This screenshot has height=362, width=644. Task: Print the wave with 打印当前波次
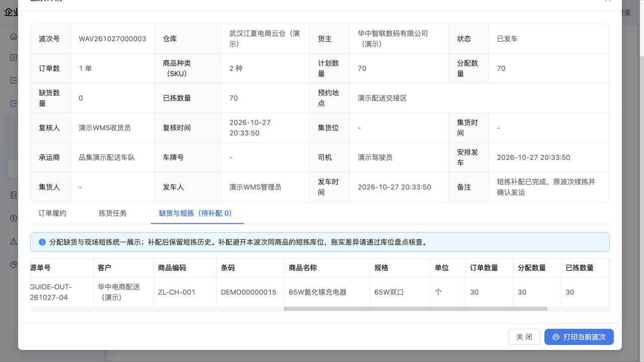pos(579,337)
